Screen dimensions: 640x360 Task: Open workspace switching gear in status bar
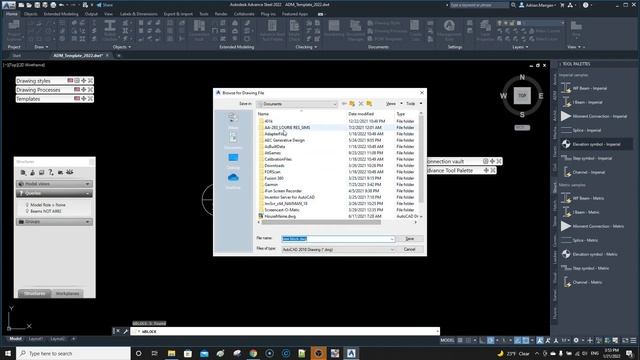576,340
